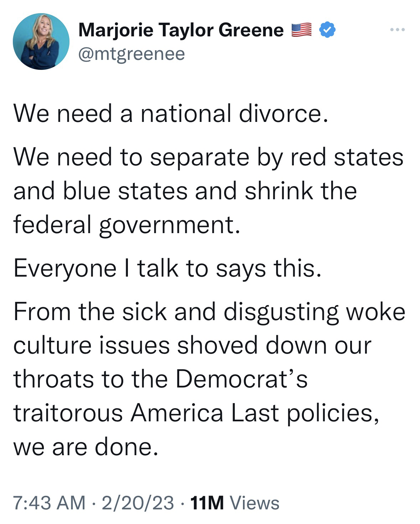Click the blue verified checkmark badge
Viewport: 420px width, 524px height.
click(327, 30)
